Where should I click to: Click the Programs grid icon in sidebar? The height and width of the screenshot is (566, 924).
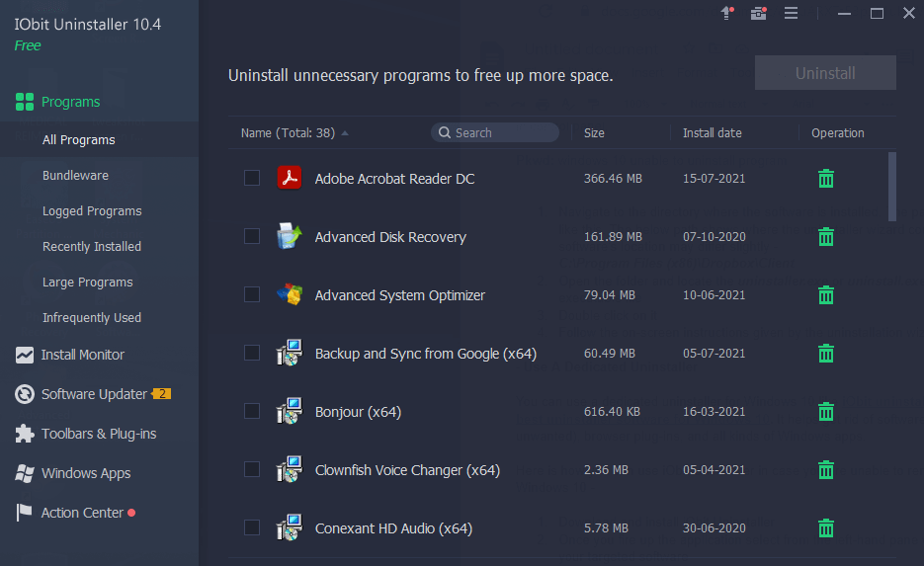pos(24,102)
